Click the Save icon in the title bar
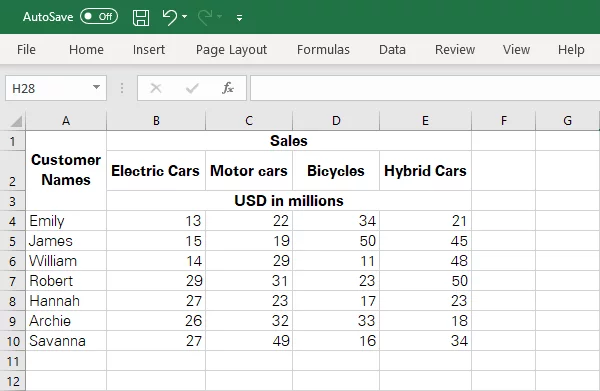 click(141, 18)
